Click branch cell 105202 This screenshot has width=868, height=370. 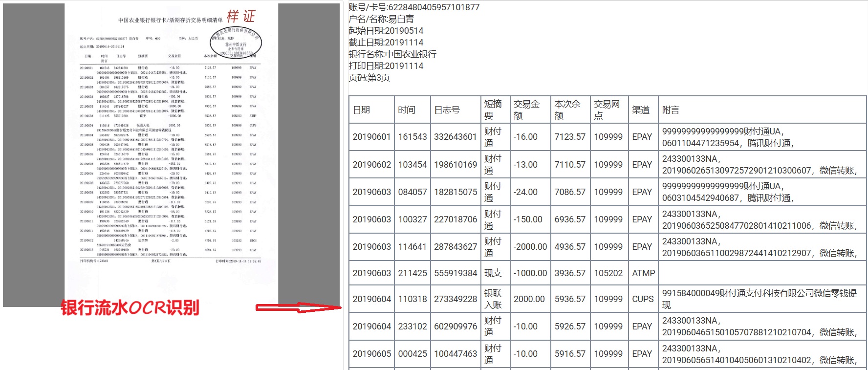pyautogui.click(x=609, y=273)
